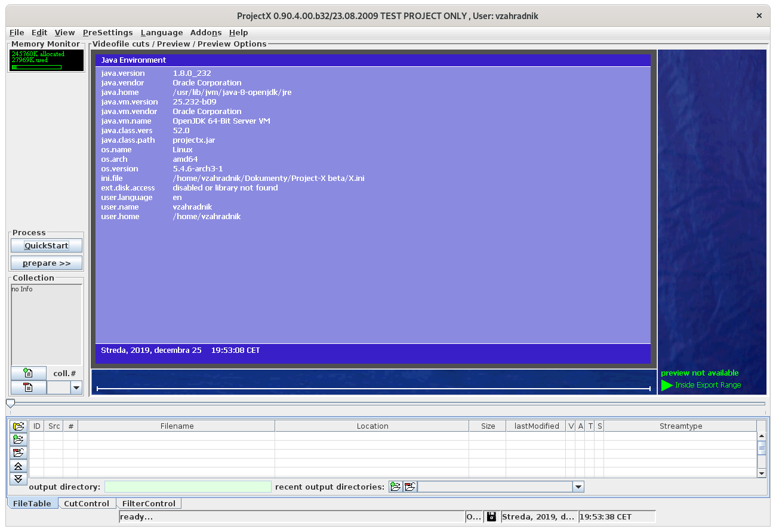776x532 pixels.
Task: Move selected file down with double down arrow
Action: (x=19, y=478)
